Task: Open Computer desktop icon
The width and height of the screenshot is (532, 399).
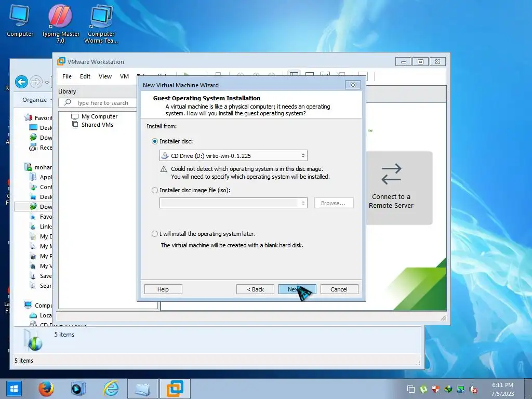Action: (20, 21)
